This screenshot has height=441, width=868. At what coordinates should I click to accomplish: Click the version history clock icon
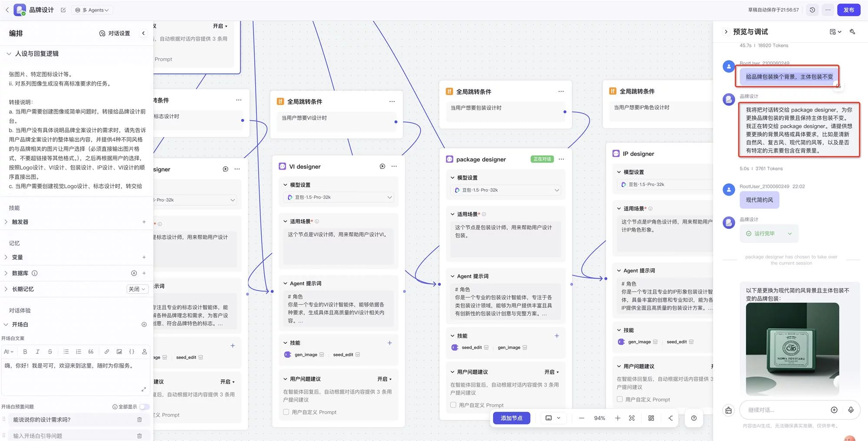pos(812,10)
